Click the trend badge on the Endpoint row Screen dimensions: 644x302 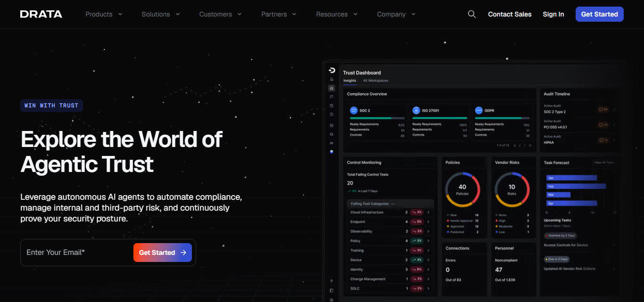(x=416, y=222)
